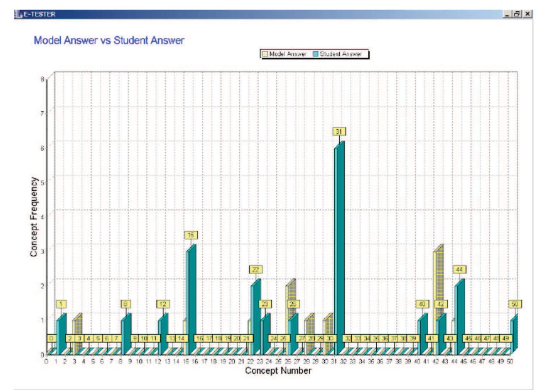Click the yellow data label 40 above its bar
536x392 pixels.
click(x=422, y=304)
